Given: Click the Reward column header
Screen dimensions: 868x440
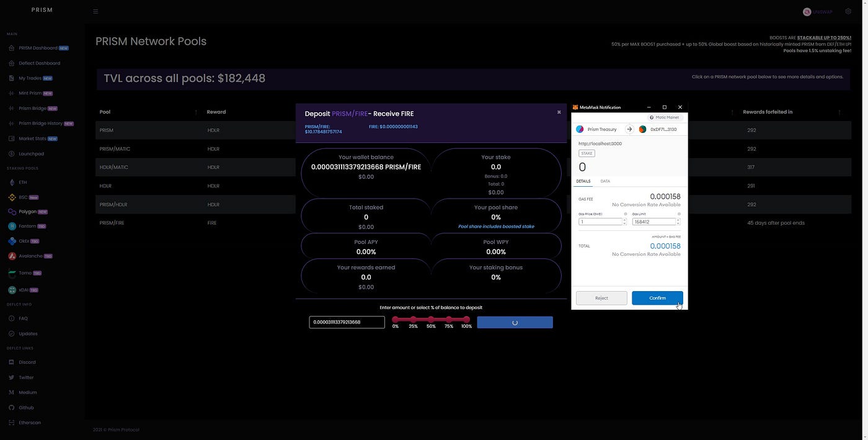Looking at the screenshot, I should [216, 112].
